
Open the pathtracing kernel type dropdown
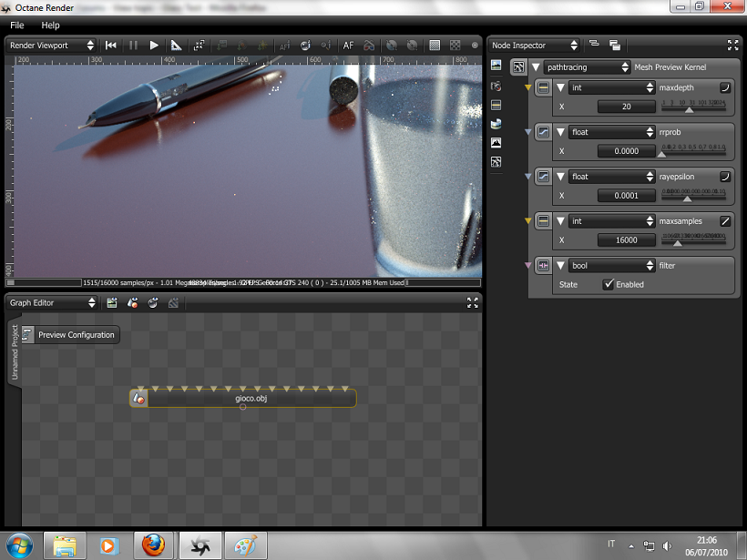tap(587, 67)
